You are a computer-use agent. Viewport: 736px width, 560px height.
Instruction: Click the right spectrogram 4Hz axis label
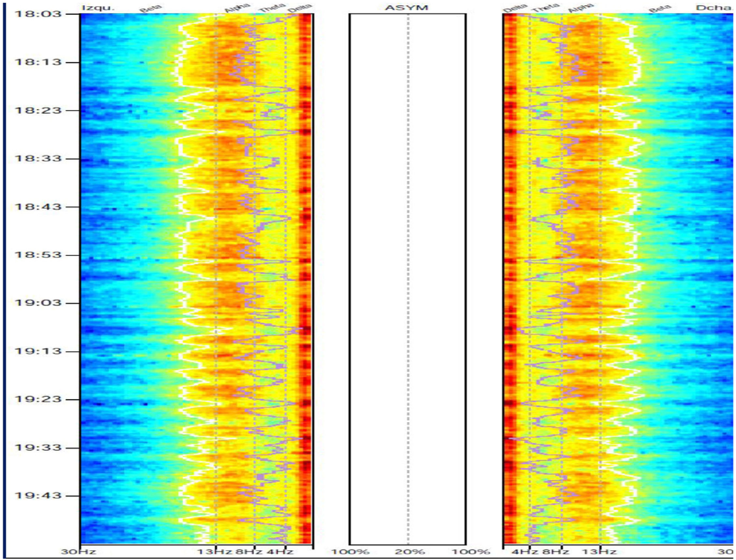click(x=525, y=552)
